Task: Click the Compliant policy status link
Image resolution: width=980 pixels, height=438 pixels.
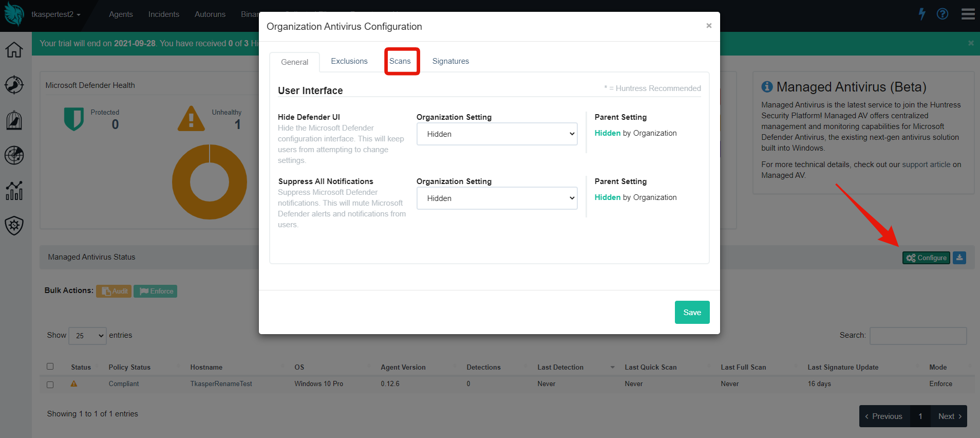Action: click(124, 384)
